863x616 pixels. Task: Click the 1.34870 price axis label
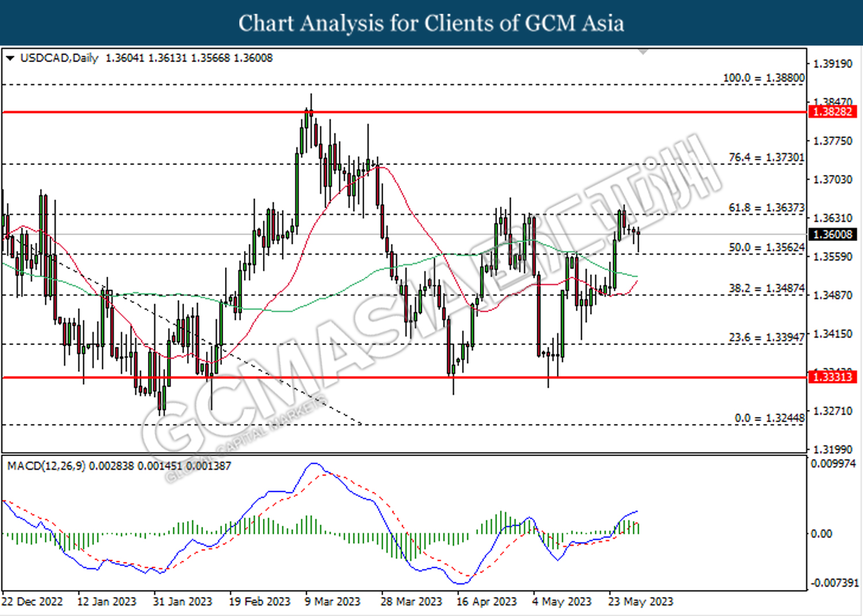(x=833, y=295)
